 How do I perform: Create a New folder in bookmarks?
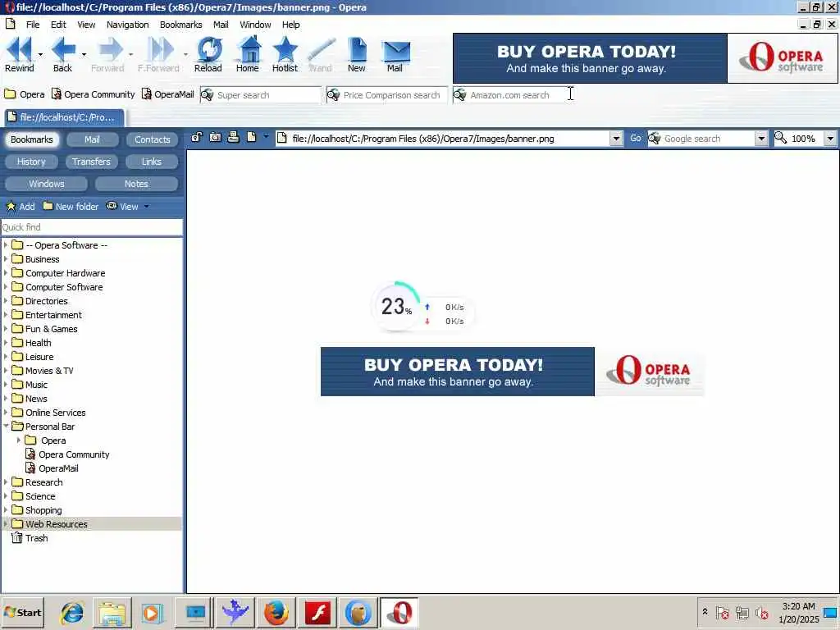tap(71, 206)
